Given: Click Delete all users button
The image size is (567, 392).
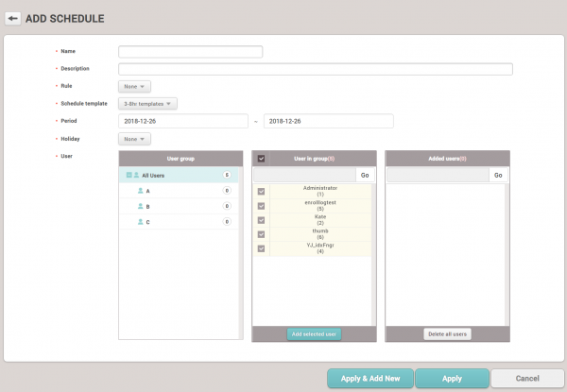Looking at the screenshot, I should coord(447,334).
